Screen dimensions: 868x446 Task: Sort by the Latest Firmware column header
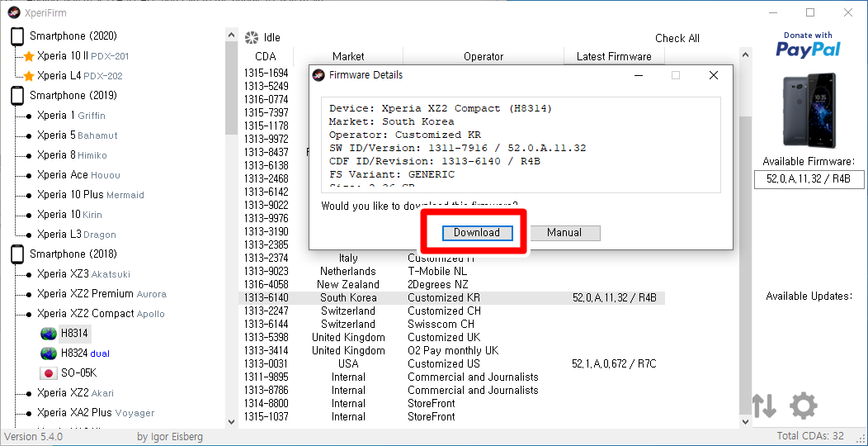click(614, 56)
